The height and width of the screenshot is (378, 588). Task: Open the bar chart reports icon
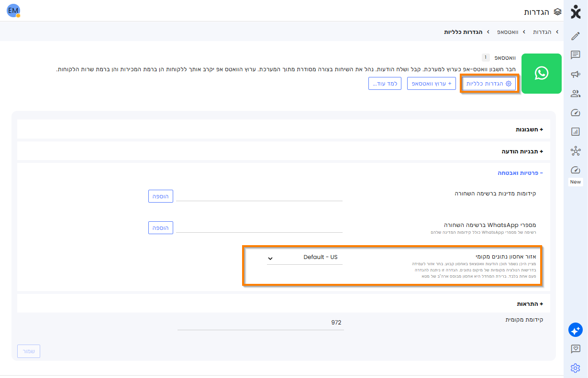point(576,131)
